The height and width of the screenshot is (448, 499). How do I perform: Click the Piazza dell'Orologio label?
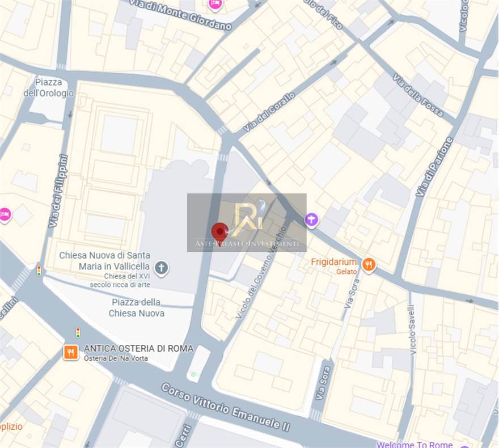[48, 87]
